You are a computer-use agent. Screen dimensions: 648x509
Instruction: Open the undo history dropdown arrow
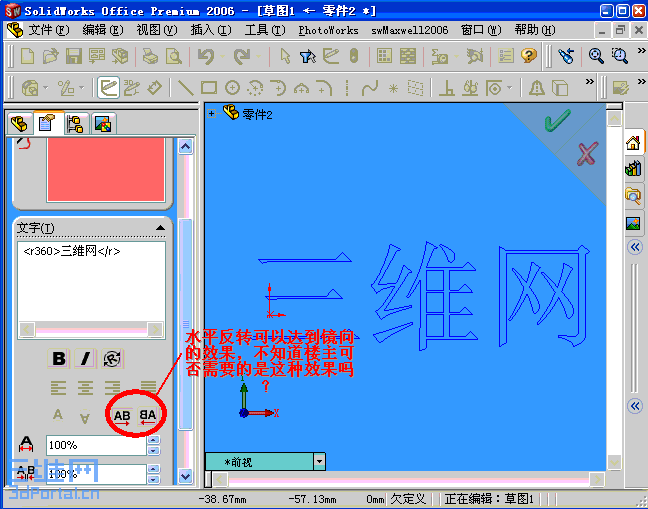pos(222,56)
